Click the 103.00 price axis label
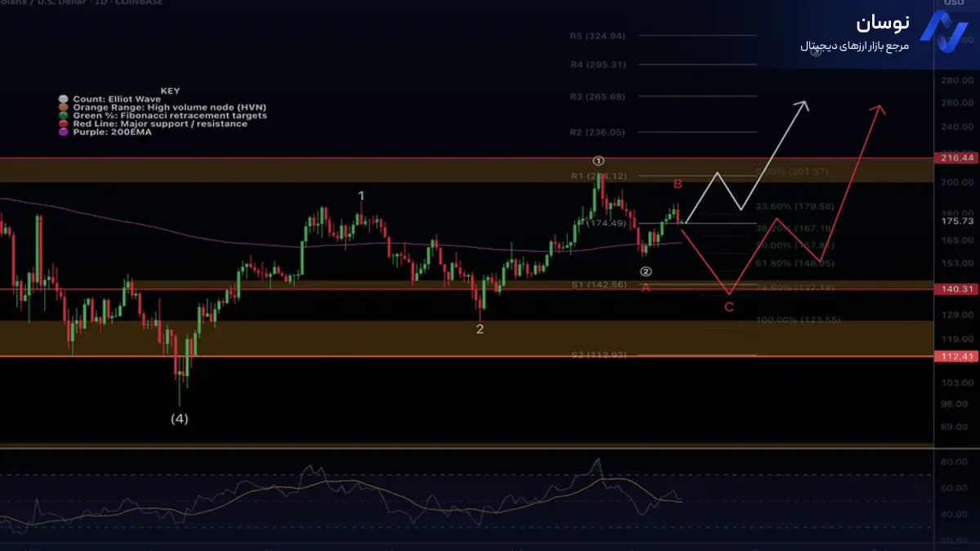The image size is (980, 551). (x=957, y=382)
